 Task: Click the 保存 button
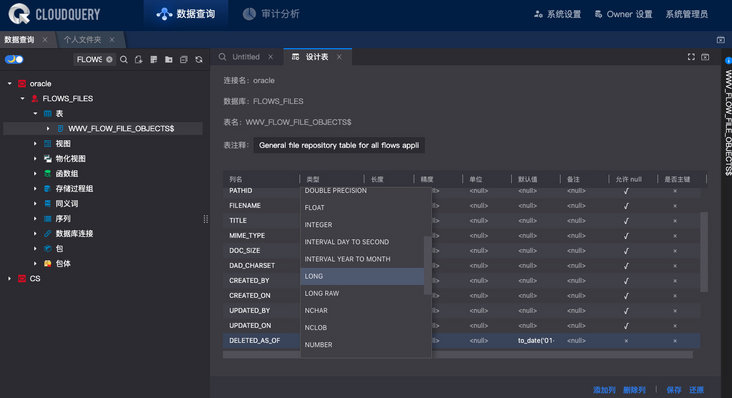pyautogui.click(x=674, y=390)
